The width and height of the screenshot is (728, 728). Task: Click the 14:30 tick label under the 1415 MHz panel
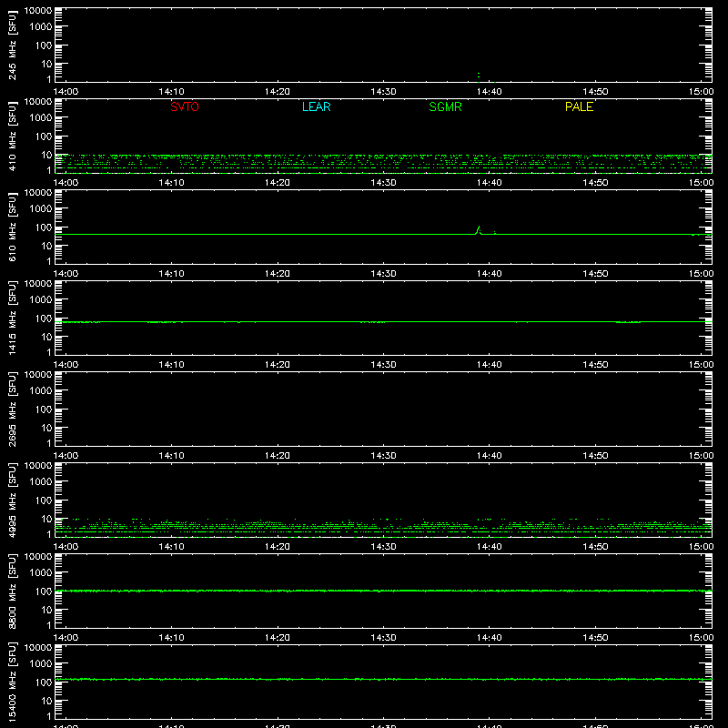coord(383,365)
